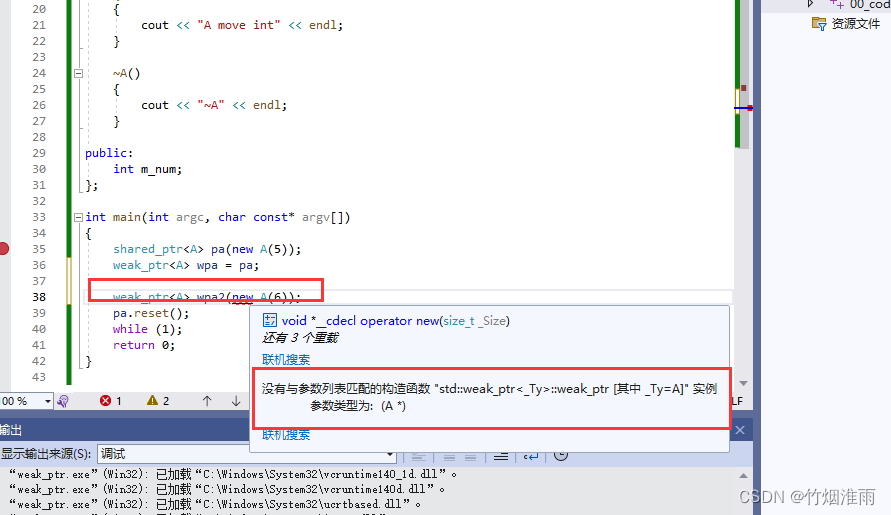Show the warning count indicator
Image resolution: width=891 pixels, height=515 pixels.
pyautogui.click(x=158, y=401)
